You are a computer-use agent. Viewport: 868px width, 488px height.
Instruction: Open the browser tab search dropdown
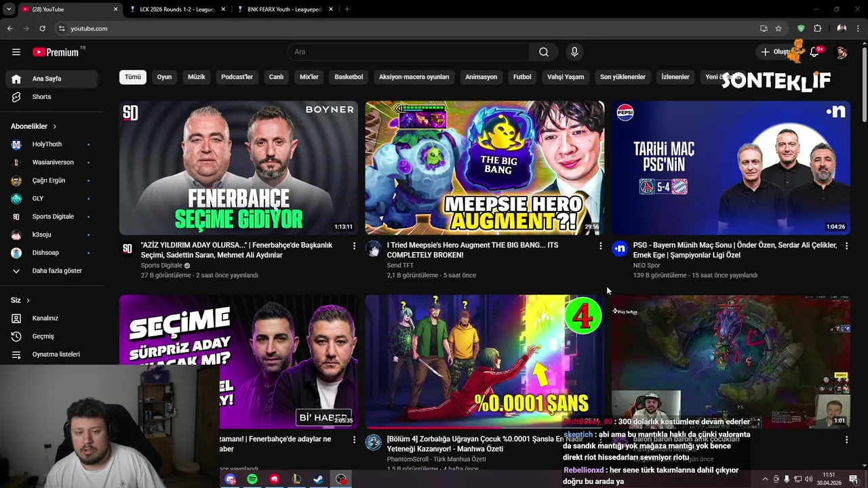coord(9,9)
